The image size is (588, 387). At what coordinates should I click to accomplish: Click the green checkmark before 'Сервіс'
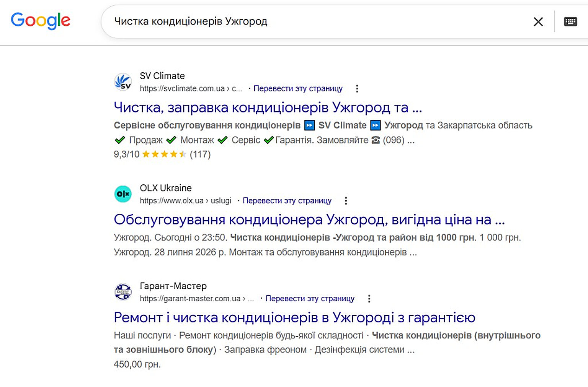(222, 140)
